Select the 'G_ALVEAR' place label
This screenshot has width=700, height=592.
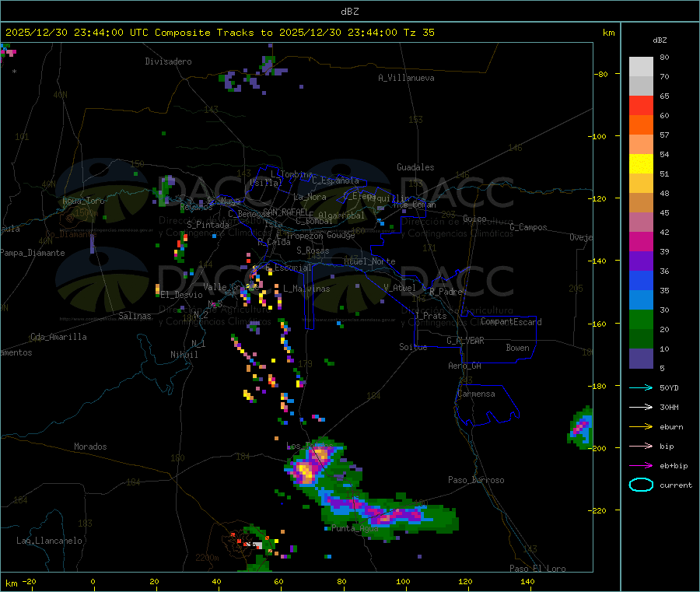[x=465, y=341]
